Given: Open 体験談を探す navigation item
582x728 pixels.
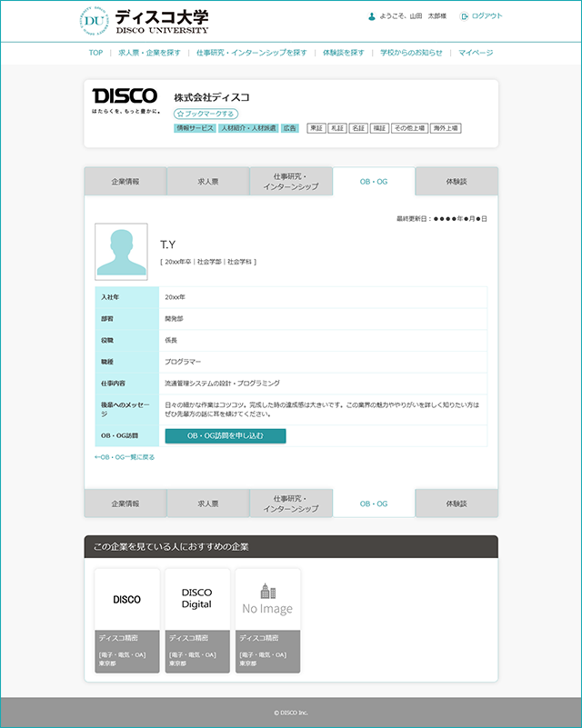Looking at the screenshot, I should click(x=343, y=53).
